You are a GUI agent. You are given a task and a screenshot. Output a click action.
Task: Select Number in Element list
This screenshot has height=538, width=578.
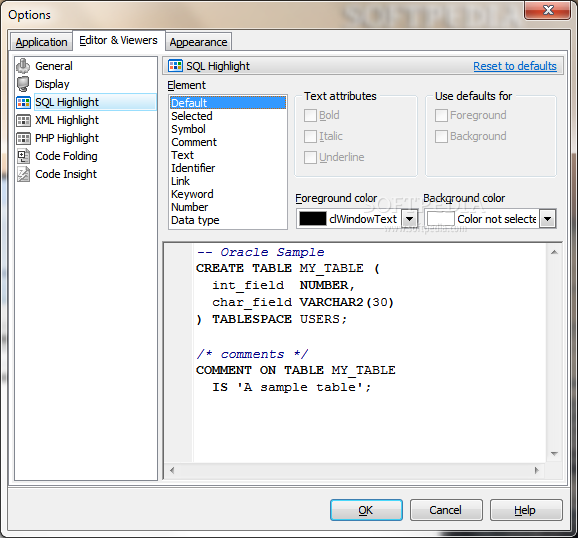pos(228,207)
